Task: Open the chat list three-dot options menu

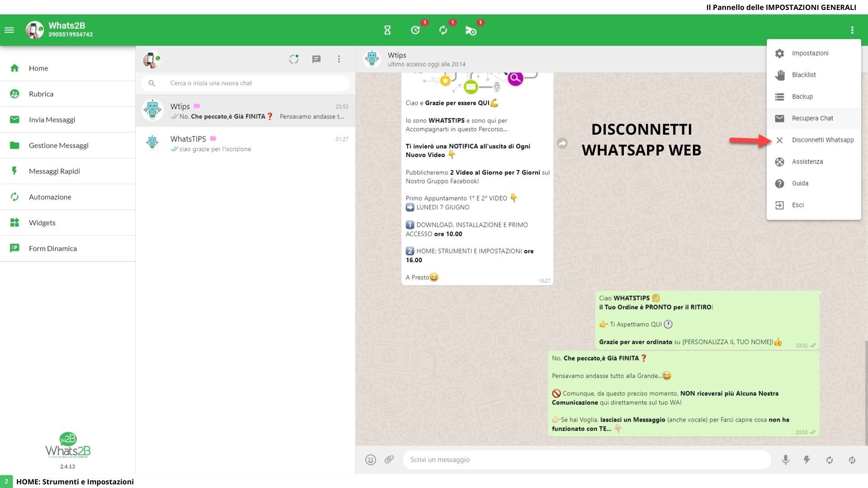Action: pyautogui.click(x=339, y=59)
